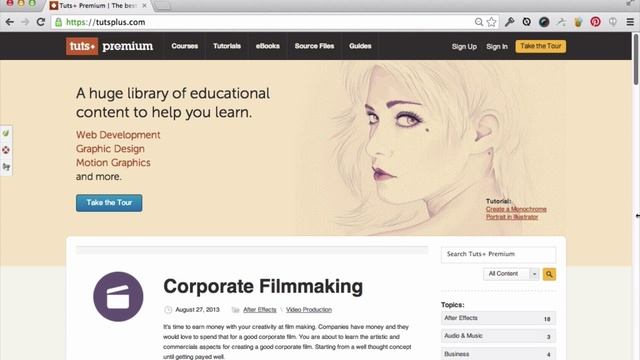The image size is (640, 360).
Task: Click the green padlock security icon
Action: click(58, 22)
